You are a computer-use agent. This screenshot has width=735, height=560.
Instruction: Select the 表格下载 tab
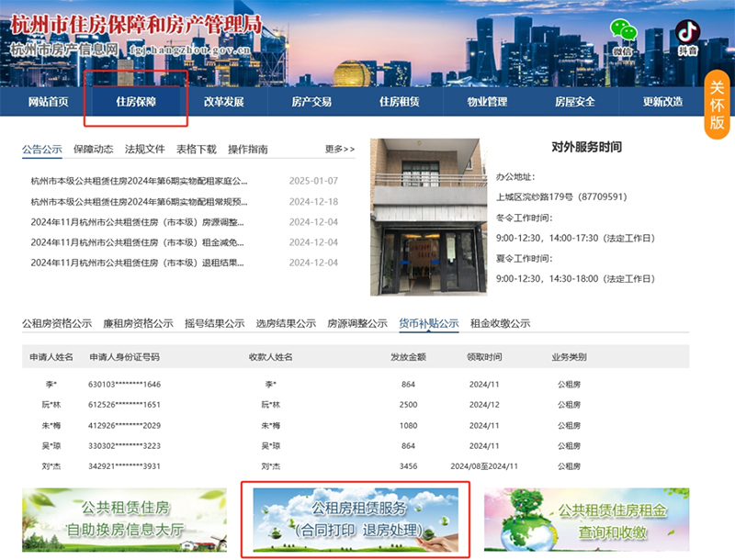pos(196,149)
